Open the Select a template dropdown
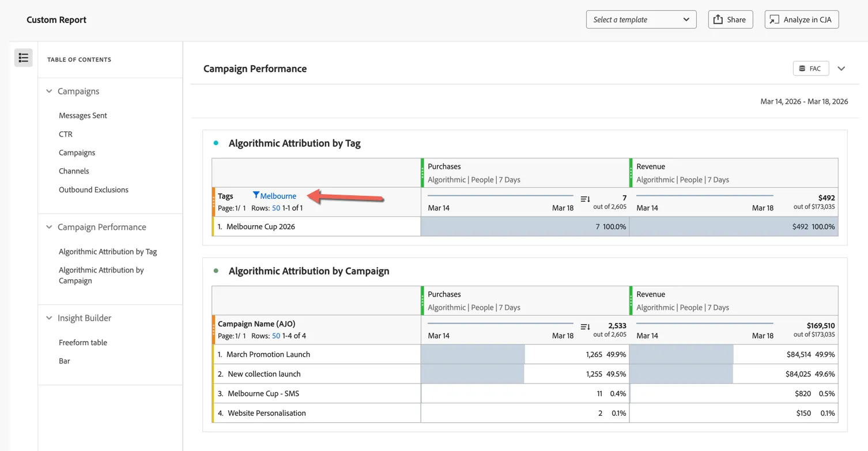The image size is (868, 451). 641,20
